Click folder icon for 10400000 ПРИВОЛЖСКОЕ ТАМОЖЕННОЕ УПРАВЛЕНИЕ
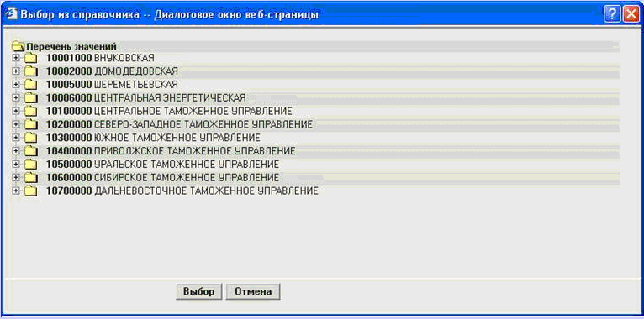The height and width of the screenshot is (319, 644). 31,151
